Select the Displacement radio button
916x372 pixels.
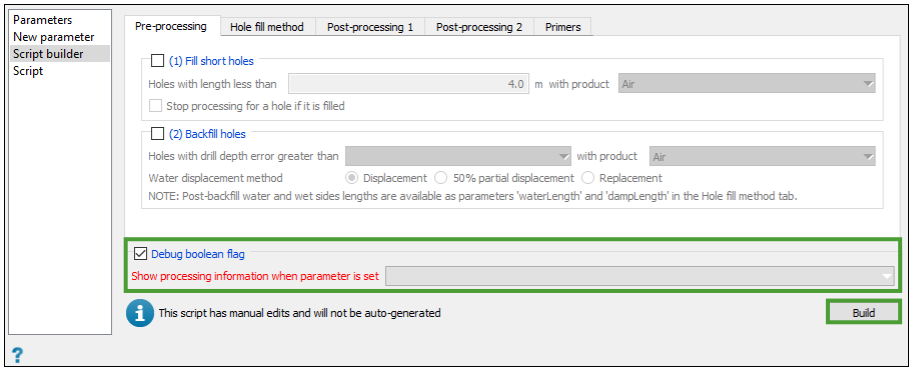click(352, 178)
